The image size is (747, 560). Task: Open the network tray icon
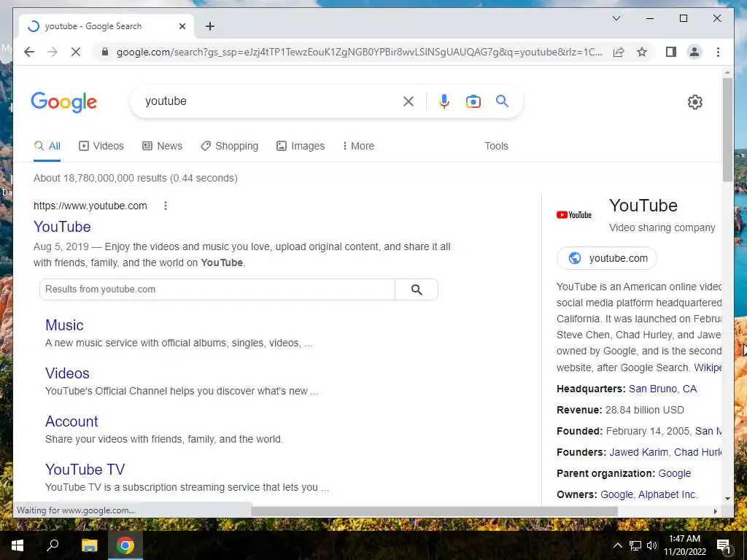635,545
